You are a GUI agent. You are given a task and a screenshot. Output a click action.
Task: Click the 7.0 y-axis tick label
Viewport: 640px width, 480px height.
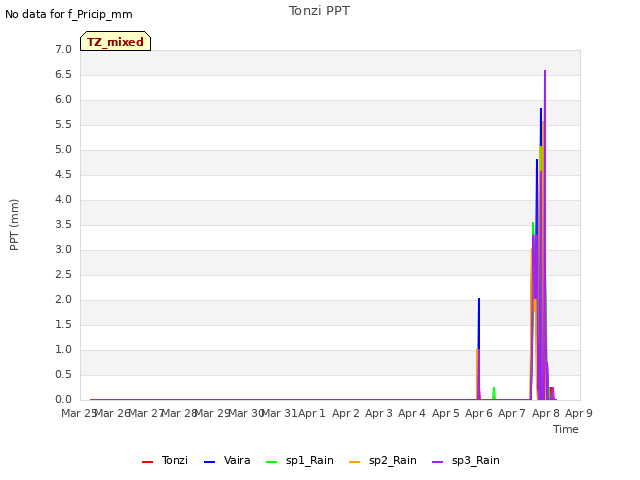tap(63, 49)
